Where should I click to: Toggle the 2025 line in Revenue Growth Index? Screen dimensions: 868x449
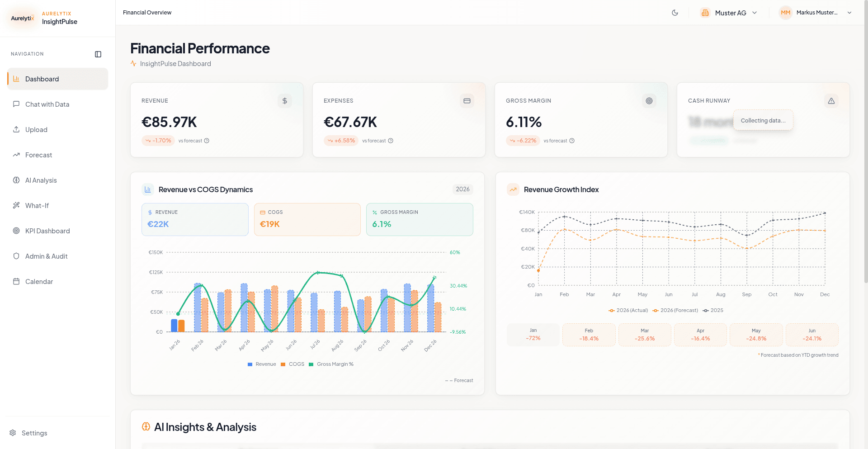(713, 310)
